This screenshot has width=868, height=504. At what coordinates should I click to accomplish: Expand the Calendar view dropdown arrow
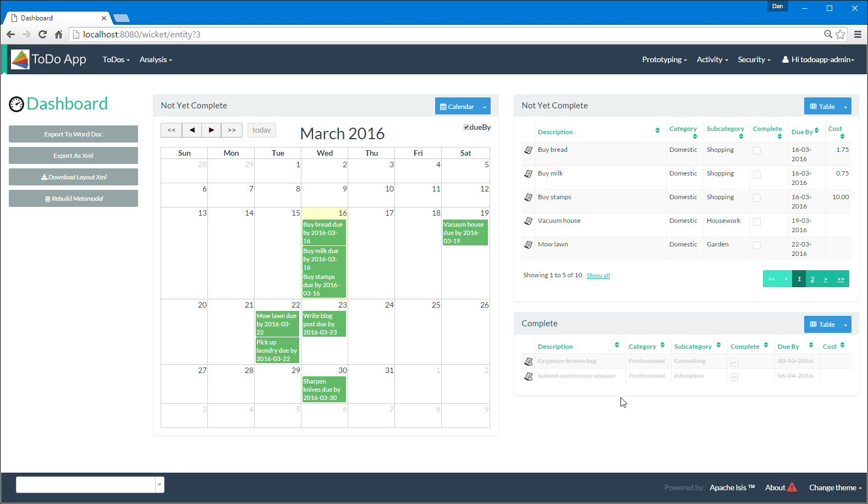point(485,107)
